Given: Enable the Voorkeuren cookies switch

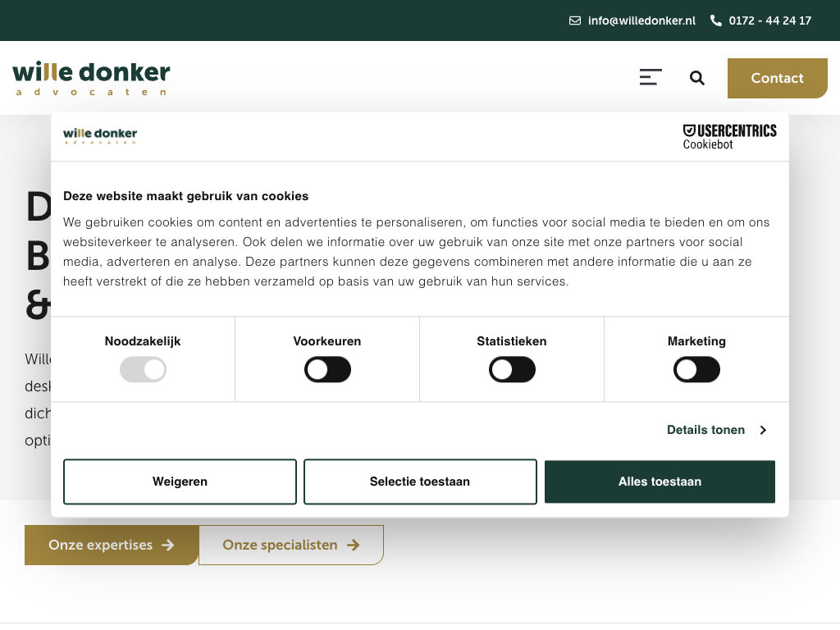Looking at the screenshot, I should pyautogui.click(x=327, y=370).
